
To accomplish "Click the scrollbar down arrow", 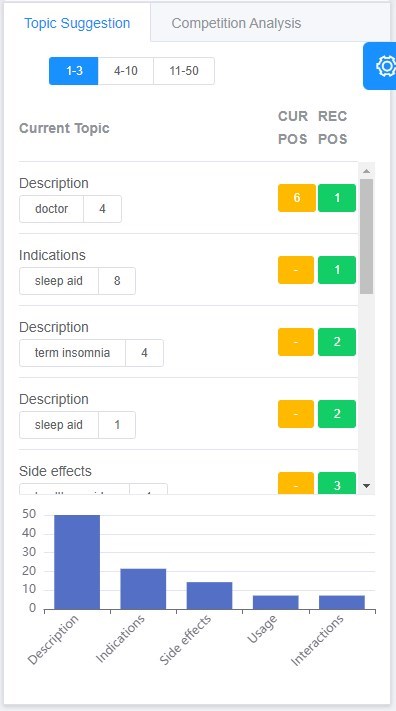I will pos(367,486).
